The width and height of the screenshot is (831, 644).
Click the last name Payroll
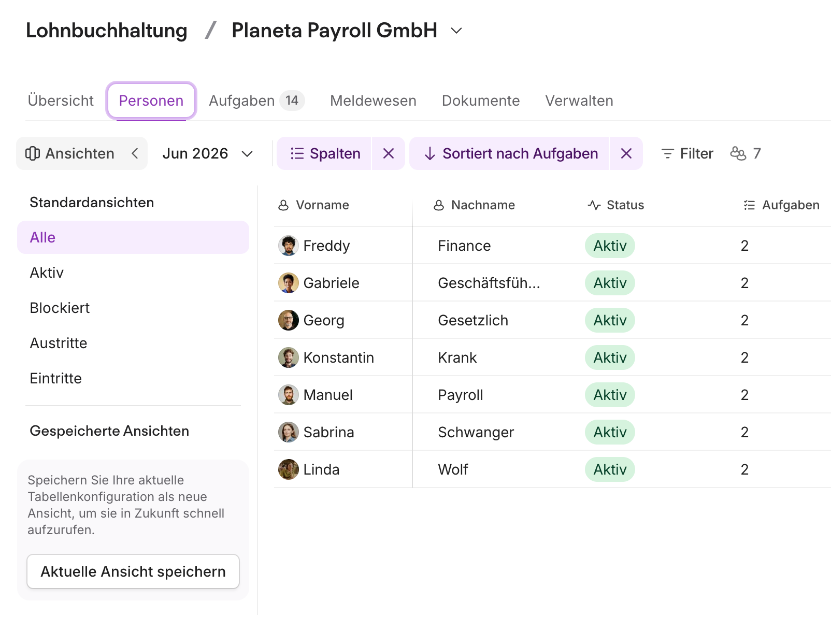coord(460,395)
